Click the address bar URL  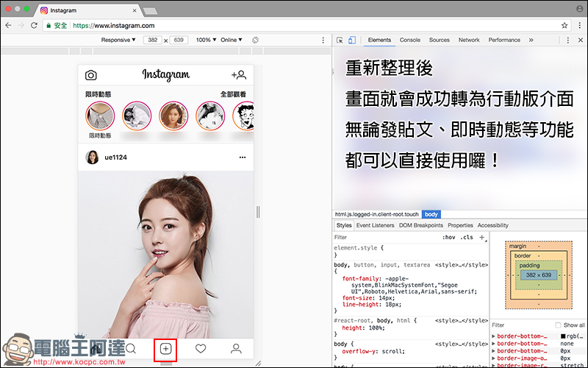point(114,26)
